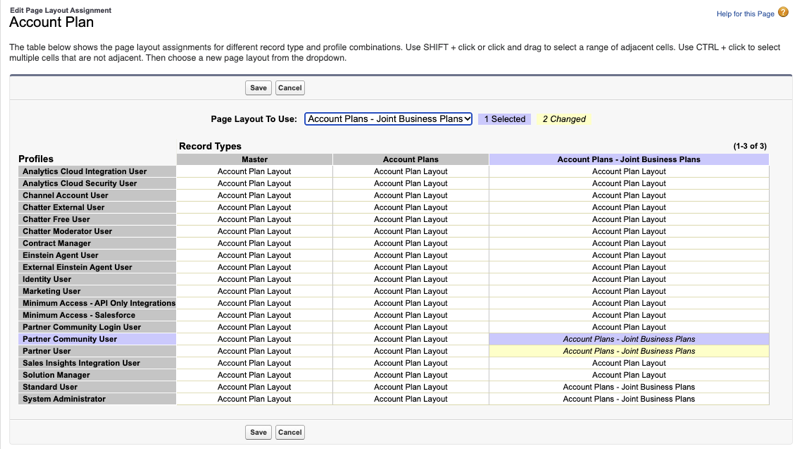
Task: Select the System Administrator profile row
Action: click(97, 399)
